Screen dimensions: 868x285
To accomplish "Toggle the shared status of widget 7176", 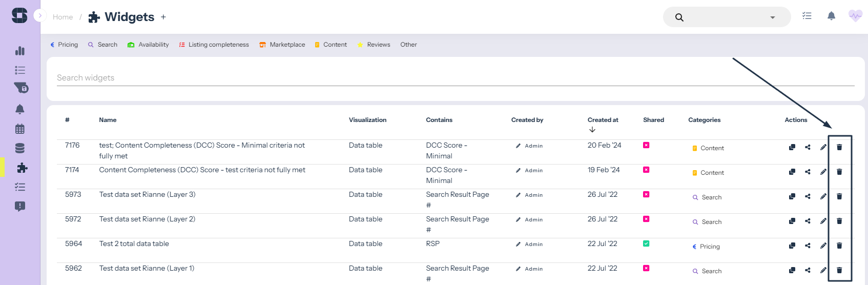I will [646, 145].
